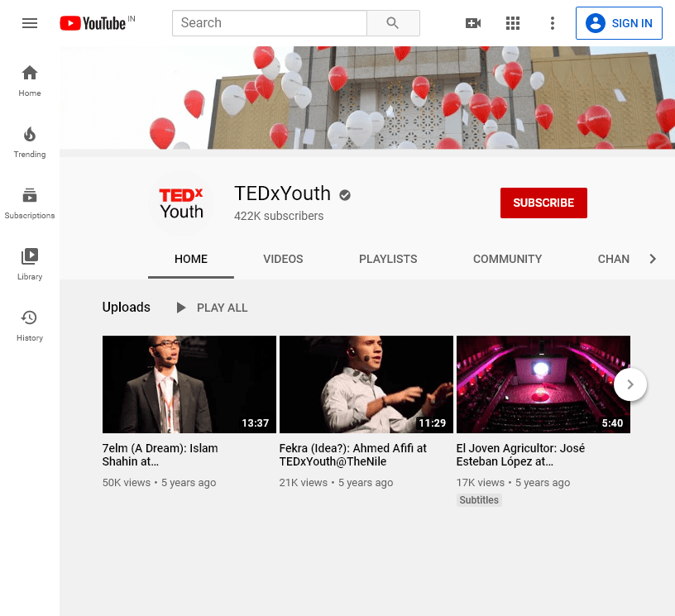Switch to the VIDEOS tab

click(283, 259)
